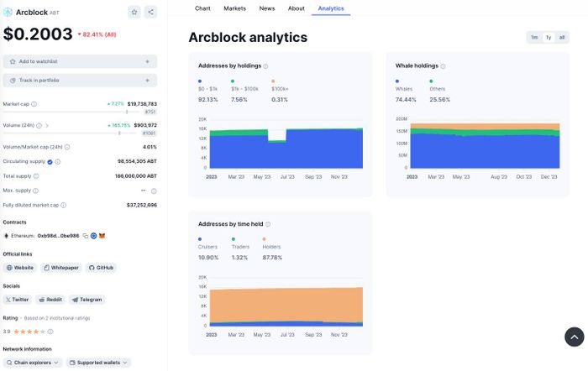588x371 pixels.
Task: Click info icon next to Volume (24h)
Action: pyautogui.click(x=39, y=126)
